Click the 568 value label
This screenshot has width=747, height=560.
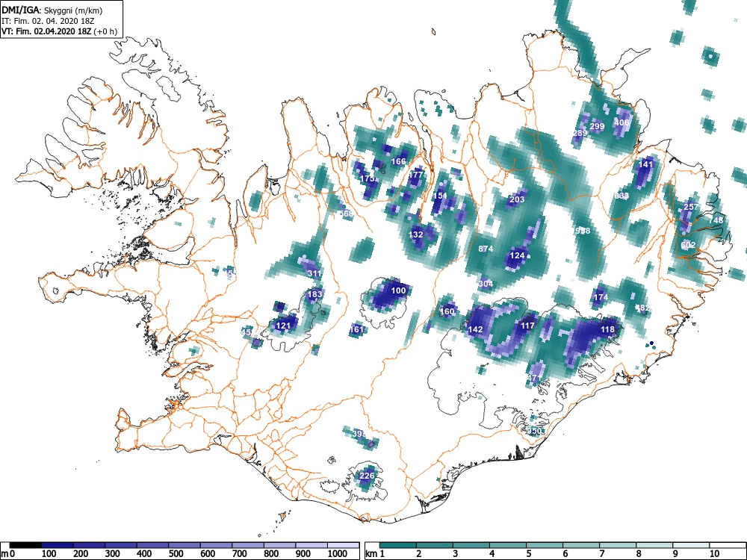347,214
